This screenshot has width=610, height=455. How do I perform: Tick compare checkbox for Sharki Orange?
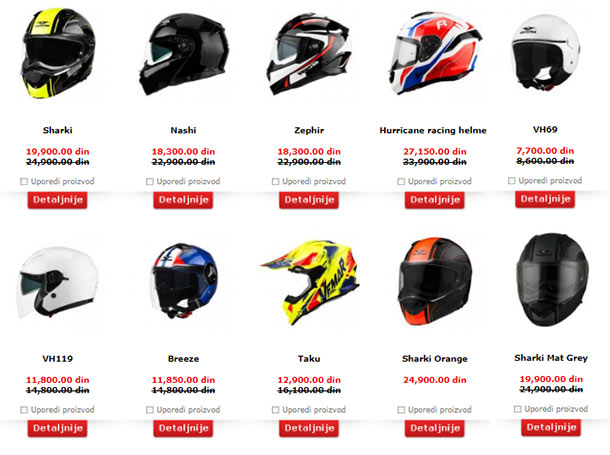pos(401,410)
